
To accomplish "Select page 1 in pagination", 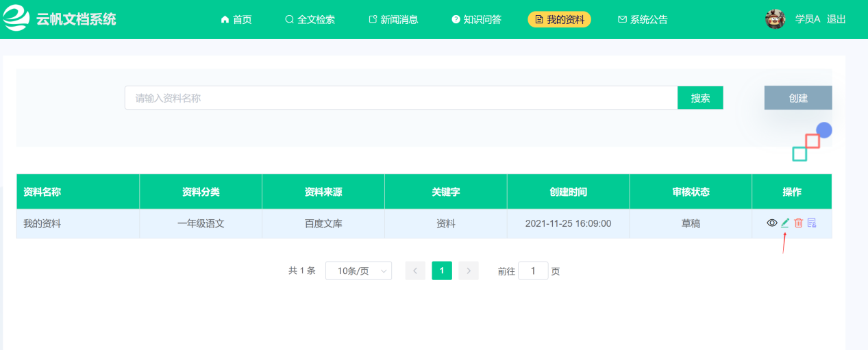I will (442, 271).
